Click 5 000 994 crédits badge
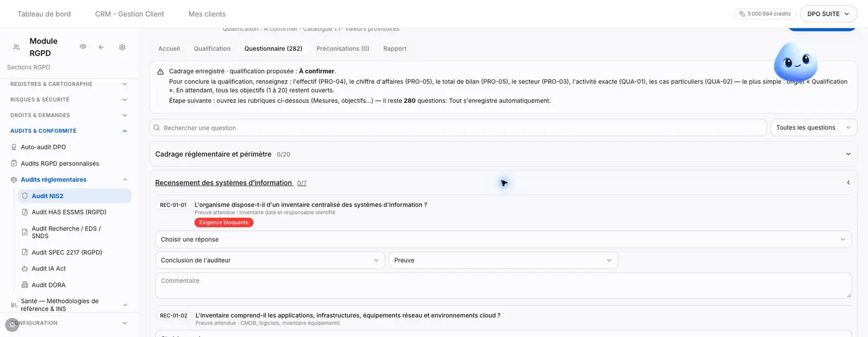 (765, 14)
